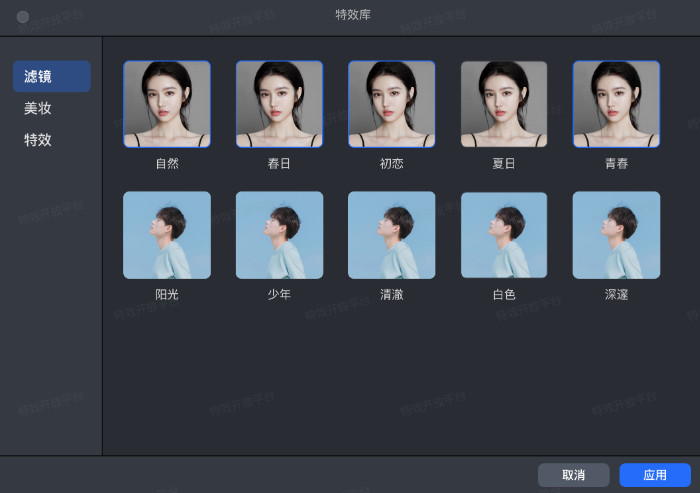The width and height of the screenshot is (700, 493).
Task: Select the 清澈 filter thumbnail
Action: pyautogui.click(x=392, y=235)
